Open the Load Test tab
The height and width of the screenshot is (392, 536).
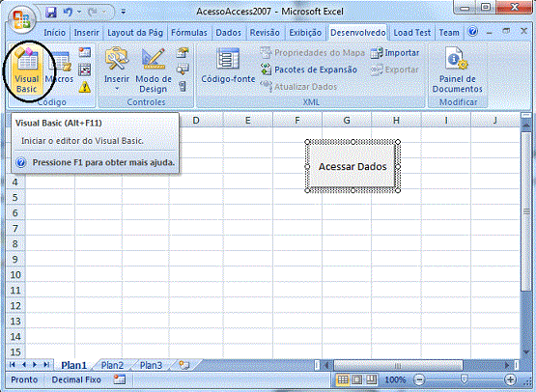coord(412,33)
